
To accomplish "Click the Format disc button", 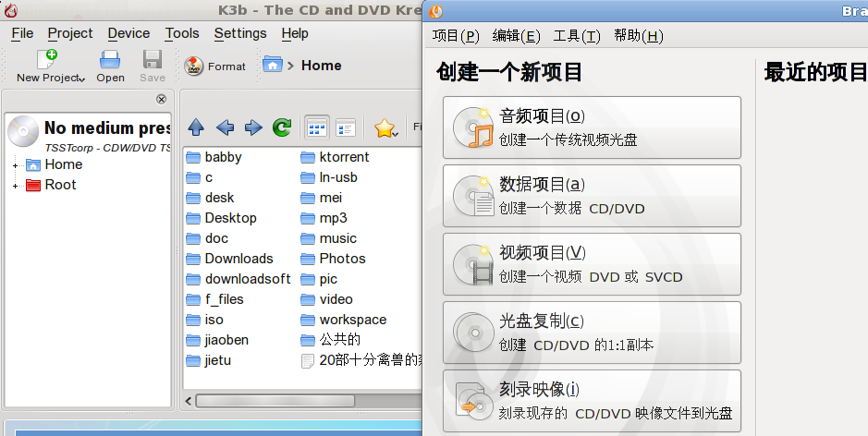I will click(x=215, y=67).
